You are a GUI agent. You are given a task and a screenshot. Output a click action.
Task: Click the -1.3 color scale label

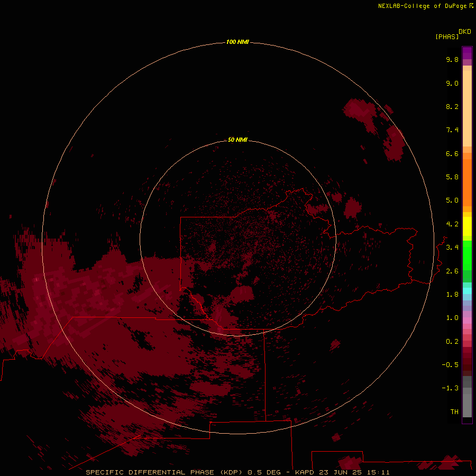(450, 388)
